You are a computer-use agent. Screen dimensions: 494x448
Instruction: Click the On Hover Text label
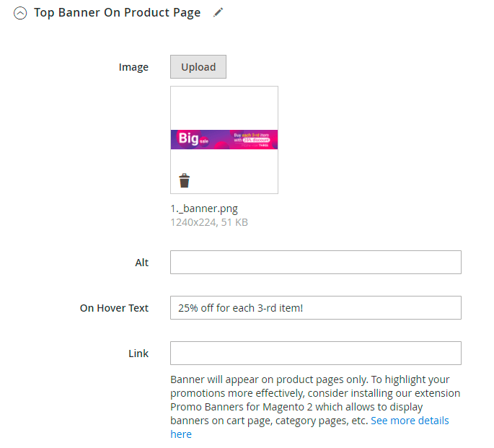(114, 308)
